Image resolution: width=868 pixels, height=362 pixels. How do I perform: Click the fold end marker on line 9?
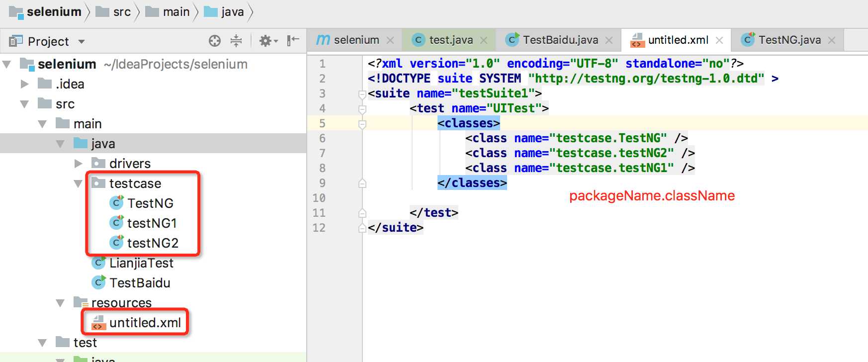pos(362,183)
